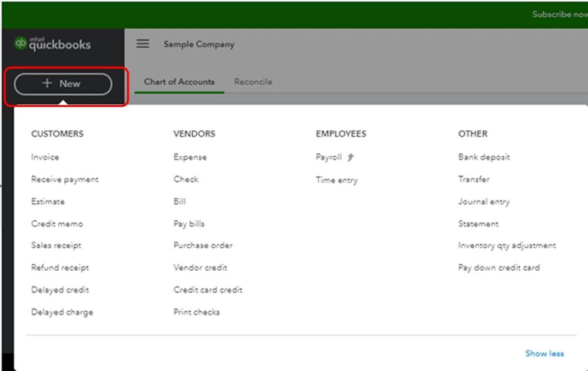Click the Subscribe now link
The width and height of the screenshot is (588, 371).
tap(559, 14)
